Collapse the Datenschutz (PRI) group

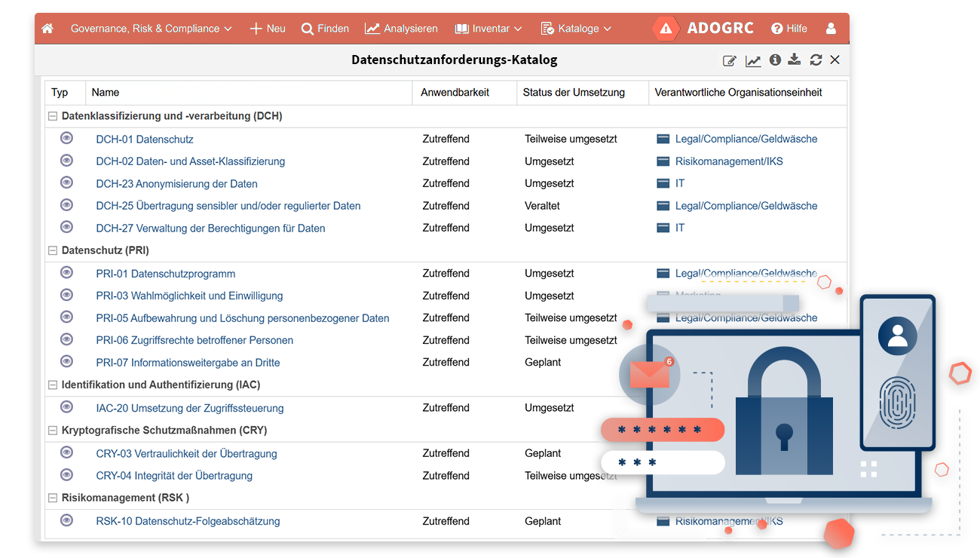53,250
